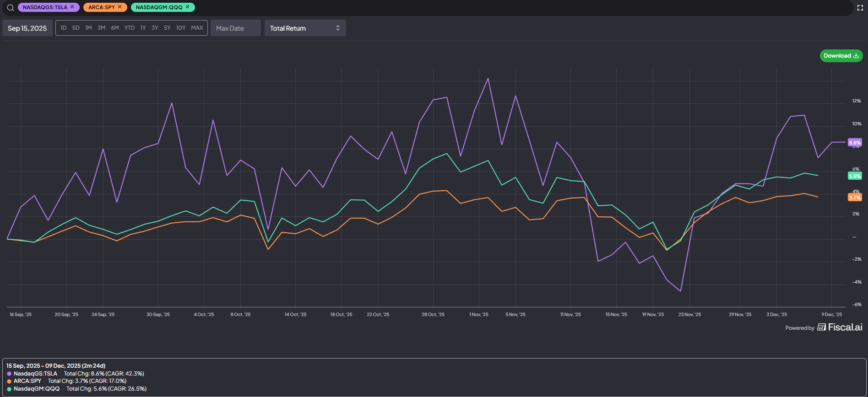Click the download arrow icon
Viewport: 868px width, 397px height.
point(856,56)
